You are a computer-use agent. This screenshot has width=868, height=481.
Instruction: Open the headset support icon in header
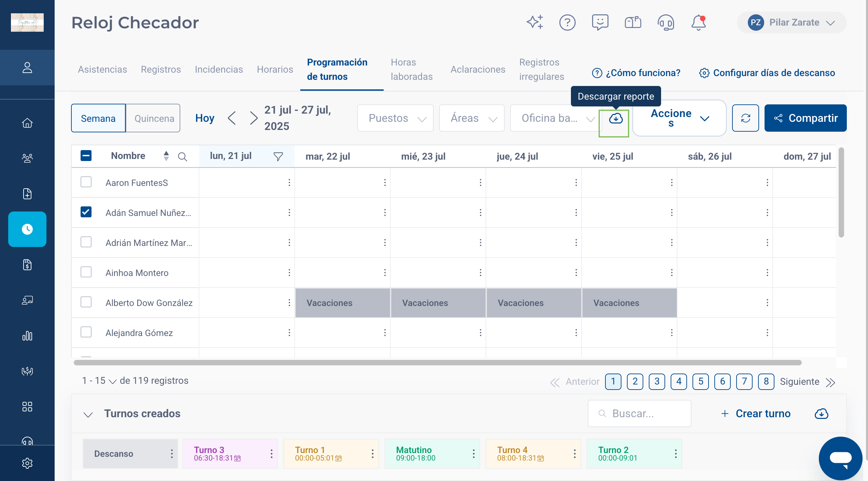(x=666, y=23)
